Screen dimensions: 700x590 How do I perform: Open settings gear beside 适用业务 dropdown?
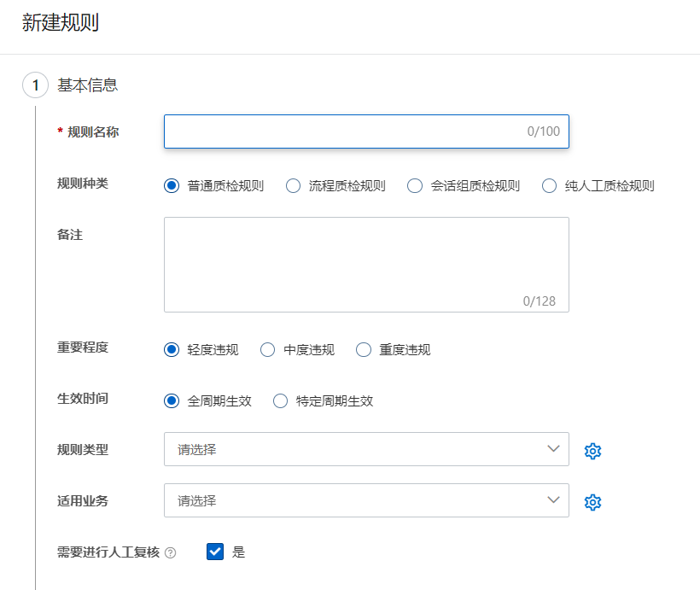tap(592, 502)
